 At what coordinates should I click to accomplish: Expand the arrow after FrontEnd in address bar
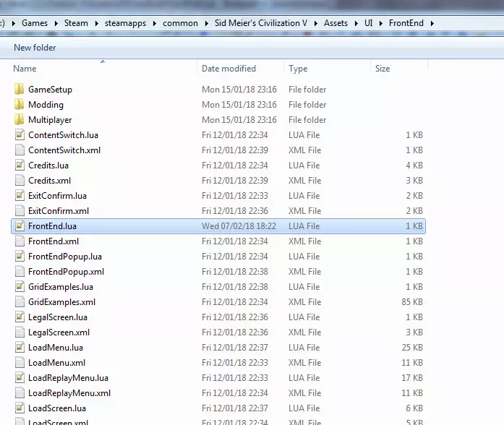432,23
